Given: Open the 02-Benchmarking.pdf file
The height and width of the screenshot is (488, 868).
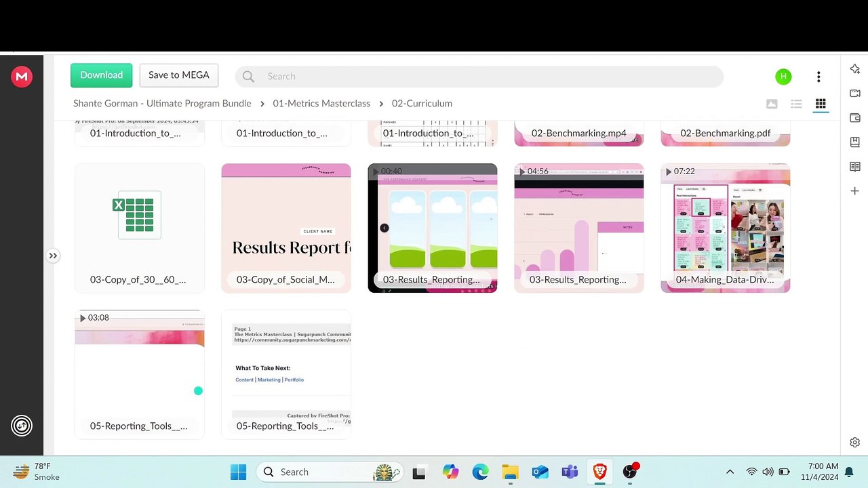Looking at the screenshot, I should pyautogui.click(x=726, y=134).
